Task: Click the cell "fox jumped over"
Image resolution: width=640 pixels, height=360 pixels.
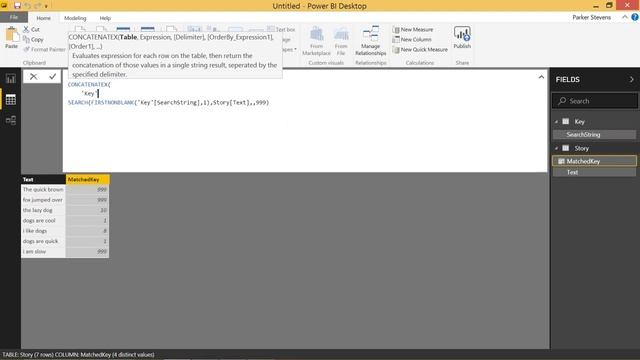Action: [43, 200]
